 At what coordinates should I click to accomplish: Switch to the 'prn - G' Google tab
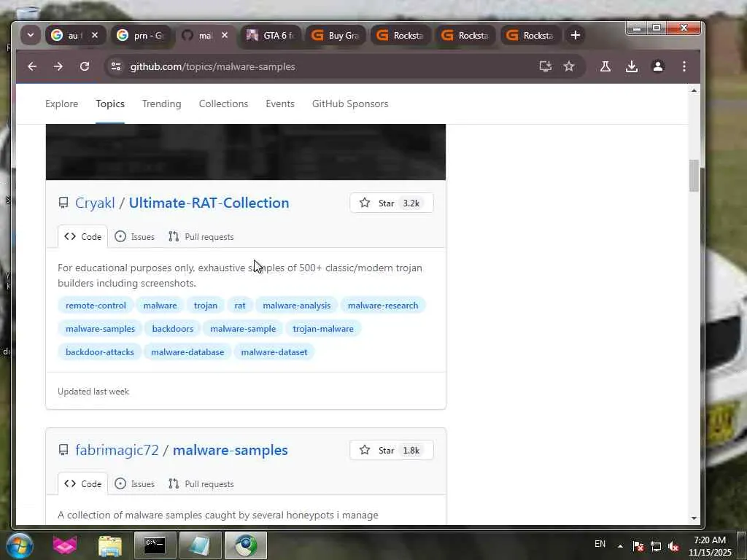pyautogui.click(x=141, y=35)
